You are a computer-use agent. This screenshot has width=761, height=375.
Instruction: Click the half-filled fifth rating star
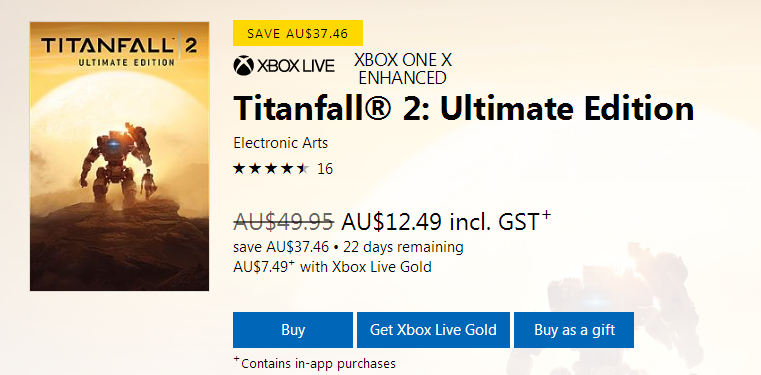(302, 169)
